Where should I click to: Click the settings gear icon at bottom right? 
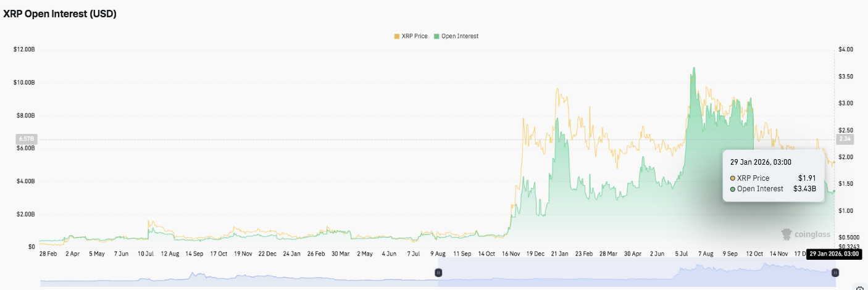(860, 288)
